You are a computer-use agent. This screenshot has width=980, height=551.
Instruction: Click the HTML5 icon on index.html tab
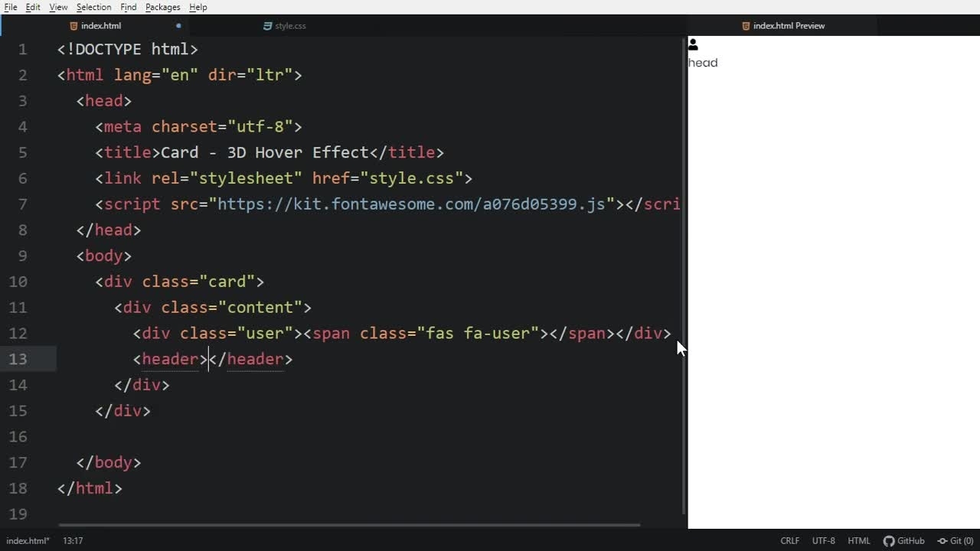pos(73,26)
